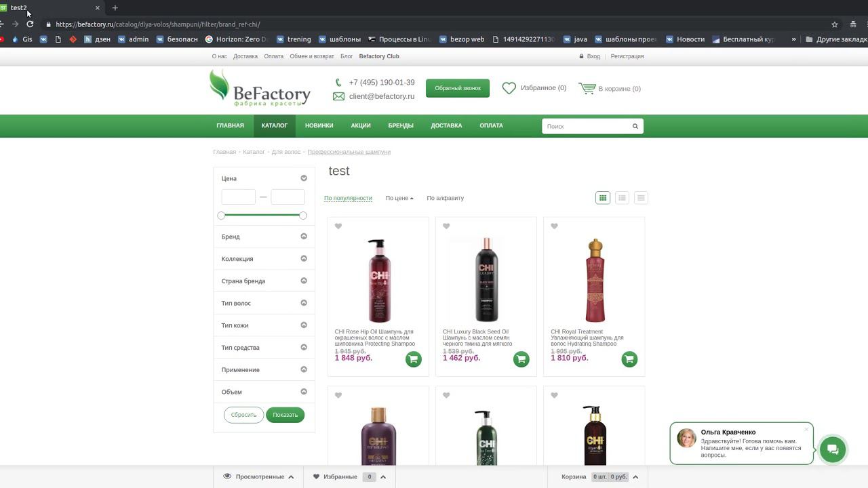Open the КАТАЛОГ menu item
The image size is (868, 488).
(x=275, y=126)
